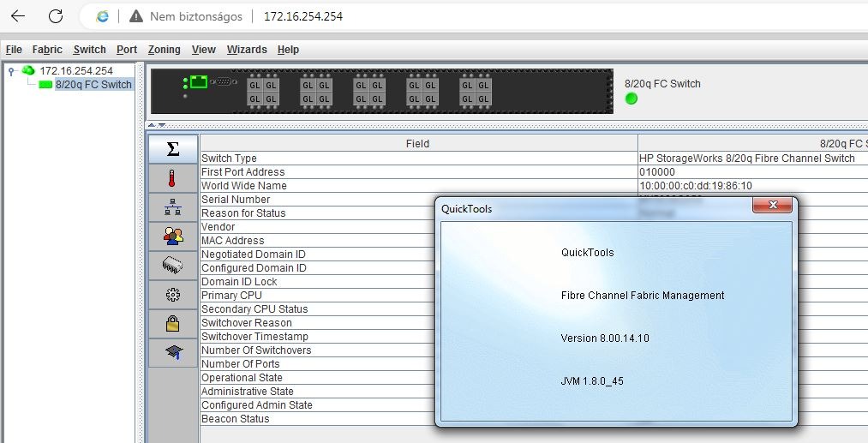
Task: Select 172.16.254.254 in the fabric tree
Action: (x=76, y=71)
